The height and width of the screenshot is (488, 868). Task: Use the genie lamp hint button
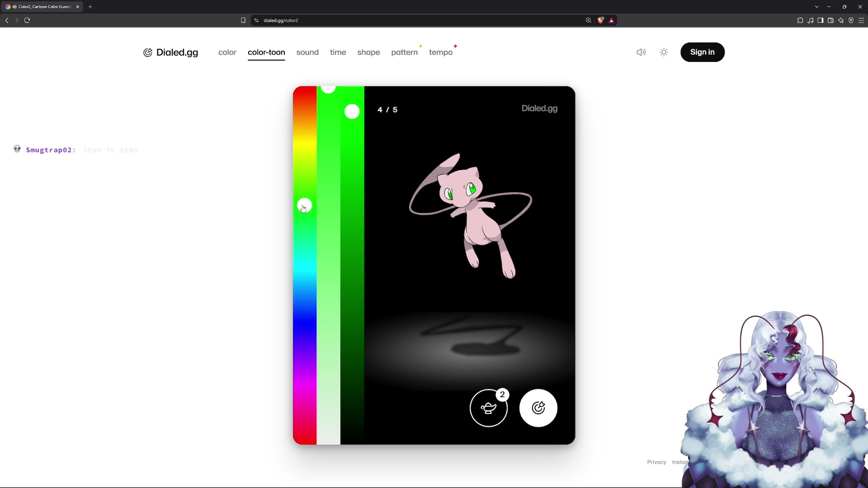(x=489, y=408)
